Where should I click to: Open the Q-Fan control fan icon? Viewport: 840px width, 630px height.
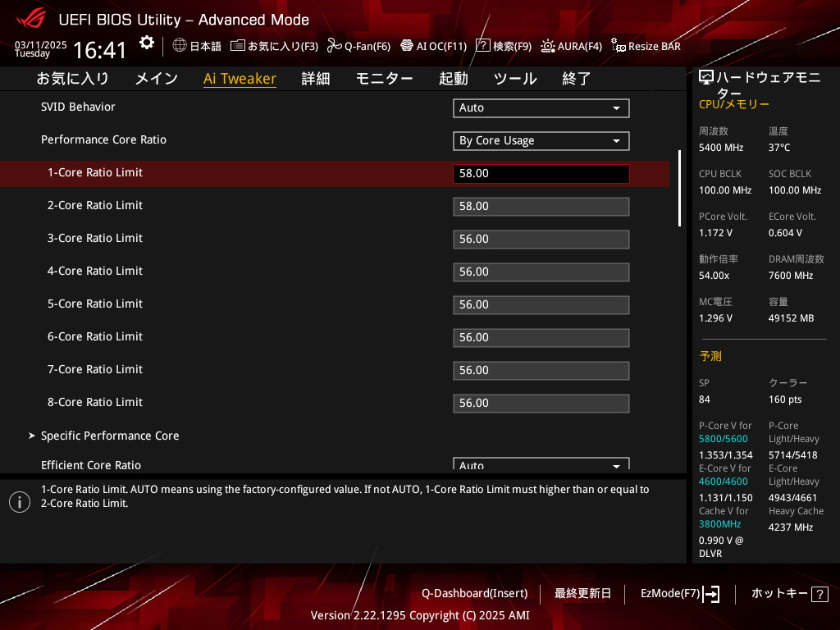[x=335, y=46]
